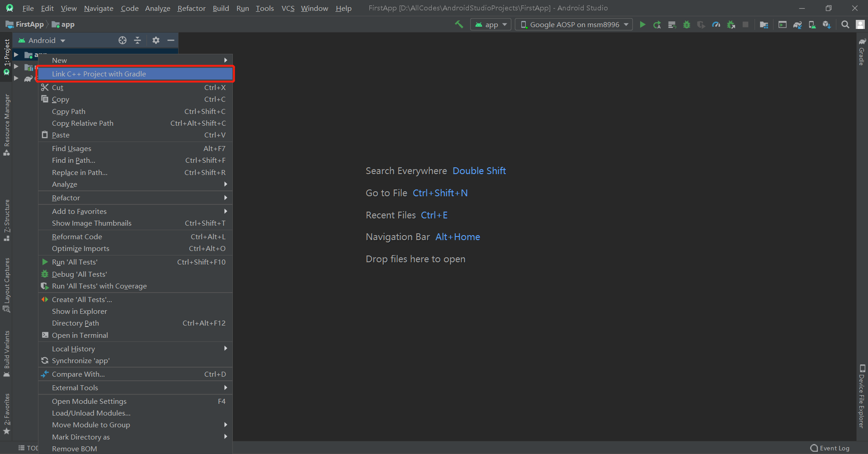Run the app with green play icon
This screenshot has height=454, width=868.
(x=642, y=24)
